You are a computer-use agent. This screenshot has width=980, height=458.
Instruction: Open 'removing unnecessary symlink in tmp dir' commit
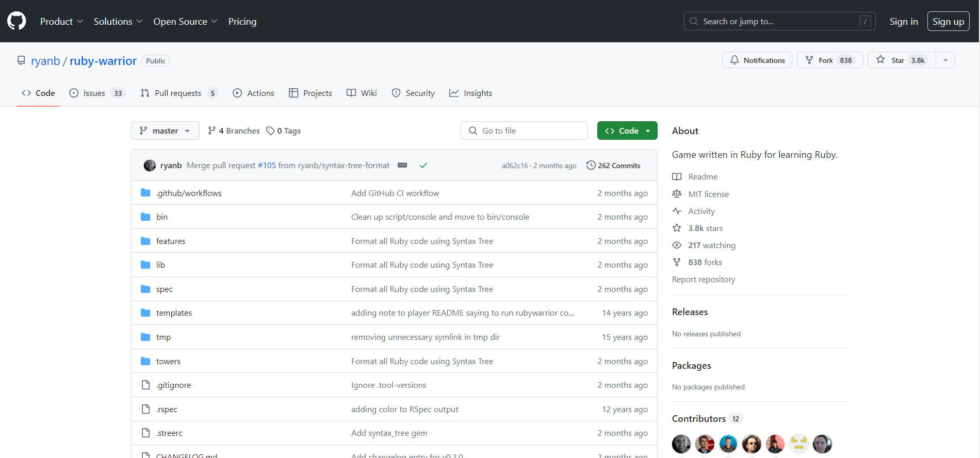click(426, 337)
